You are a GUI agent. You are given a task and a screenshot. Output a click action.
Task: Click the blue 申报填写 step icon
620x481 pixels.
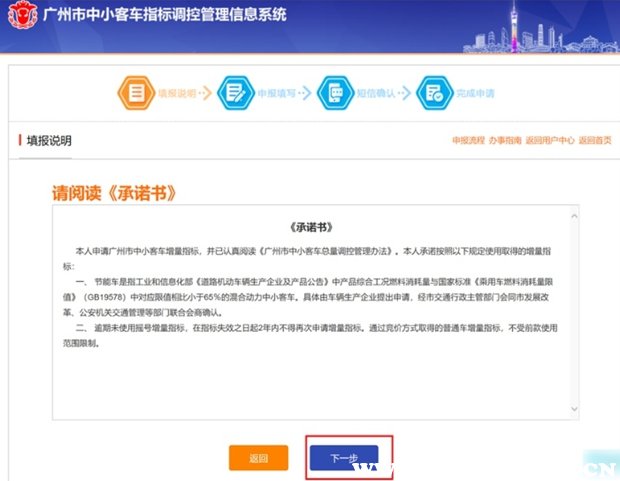[233, 93]
